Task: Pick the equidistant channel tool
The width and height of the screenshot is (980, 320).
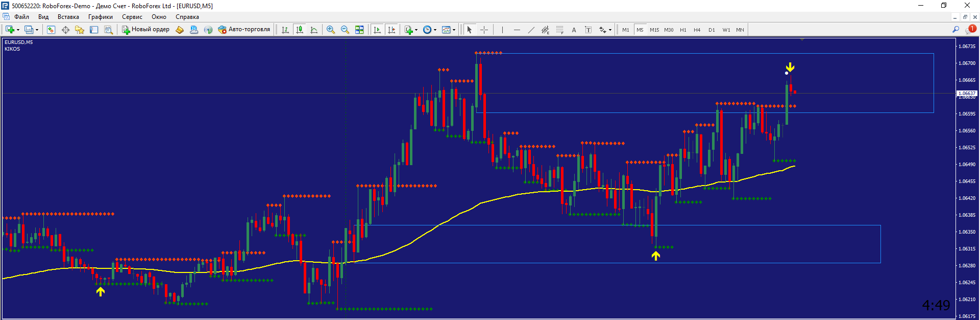Action: (x=545, y=30)
